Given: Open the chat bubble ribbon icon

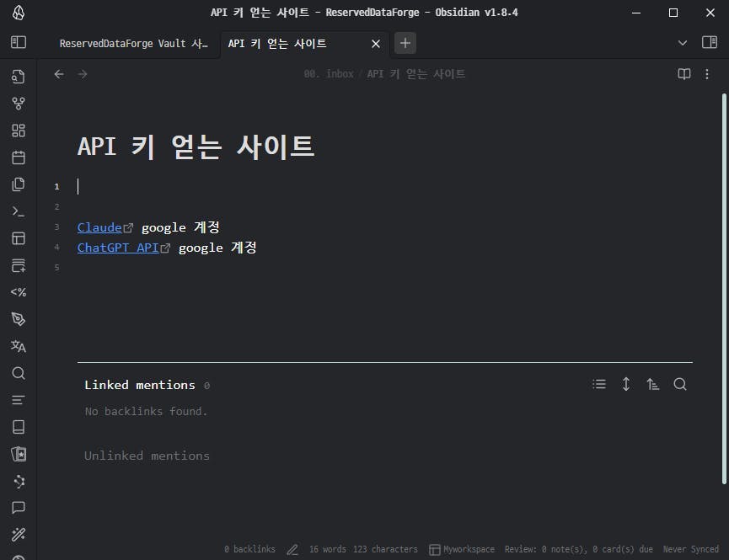Looking at the screenshot, I should click(19, 508).
